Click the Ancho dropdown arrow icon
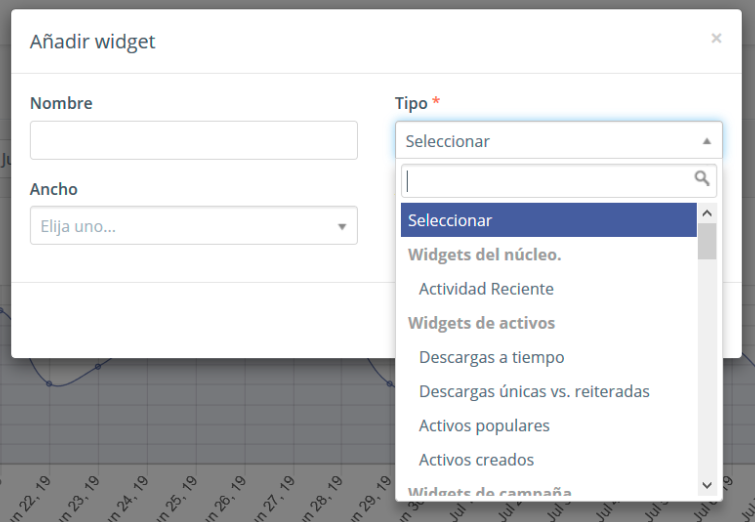The height and width of the screenshot is (522, 755). pos(342,227)
